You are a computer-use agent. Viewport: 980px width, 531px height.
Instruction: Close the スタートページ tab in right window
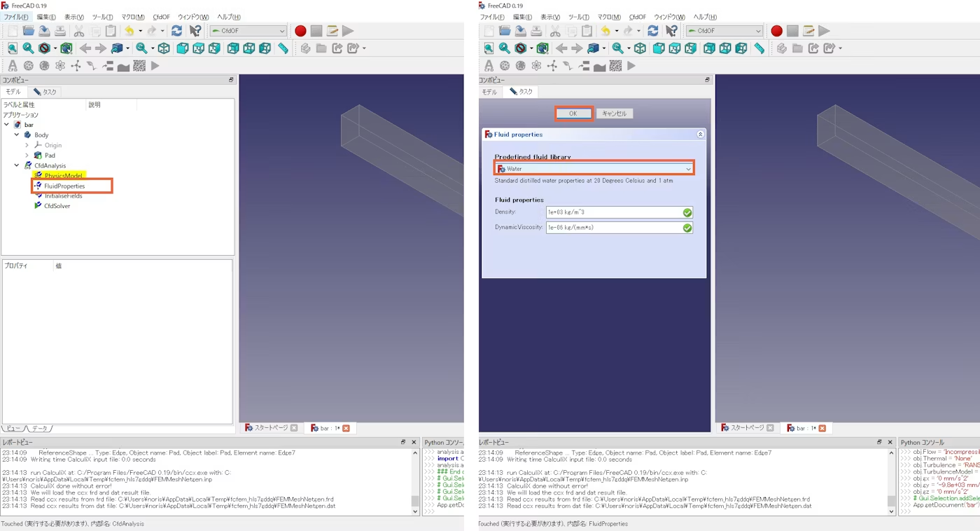tap(770, 428)
